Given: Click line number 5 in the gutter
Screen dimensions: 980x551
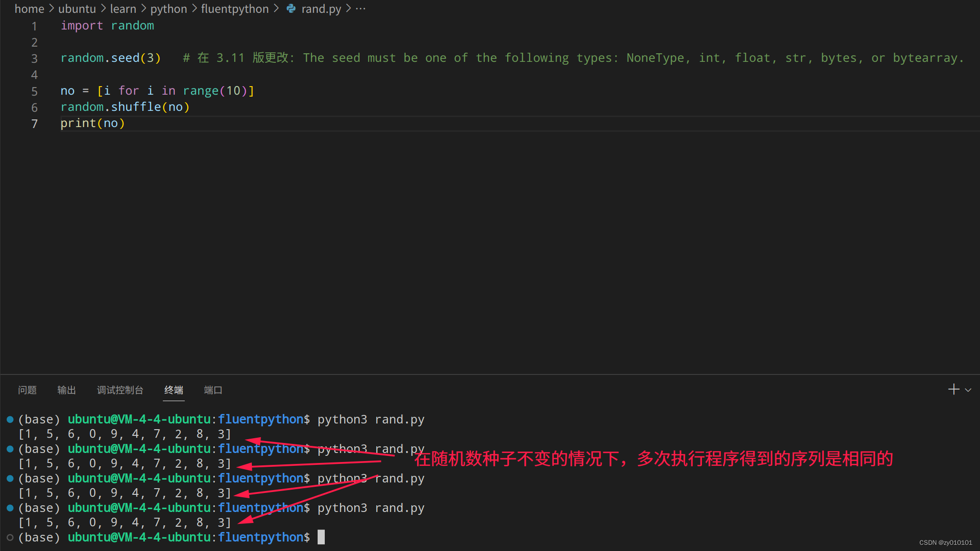Looking at the screenshot, I should coord(34,91).
